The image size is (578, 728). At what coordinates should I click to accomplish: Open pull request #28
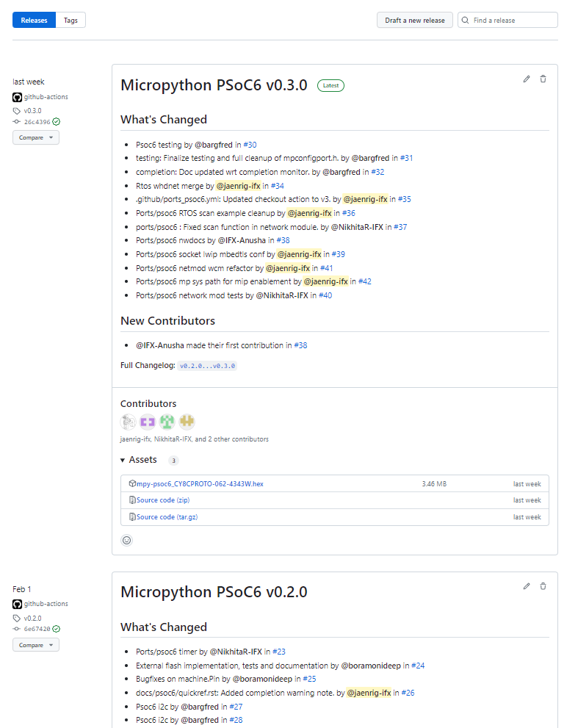[x=236, y=720]
